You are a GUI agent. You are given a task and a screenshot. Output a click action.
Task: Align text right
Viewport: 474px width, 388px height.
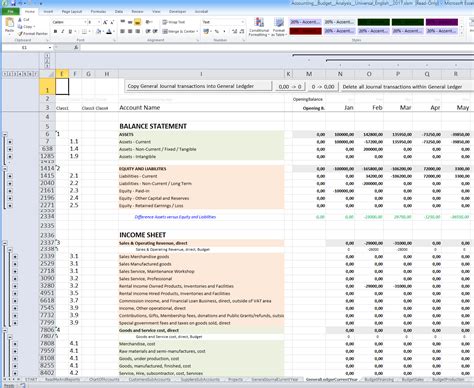[137, 31]
